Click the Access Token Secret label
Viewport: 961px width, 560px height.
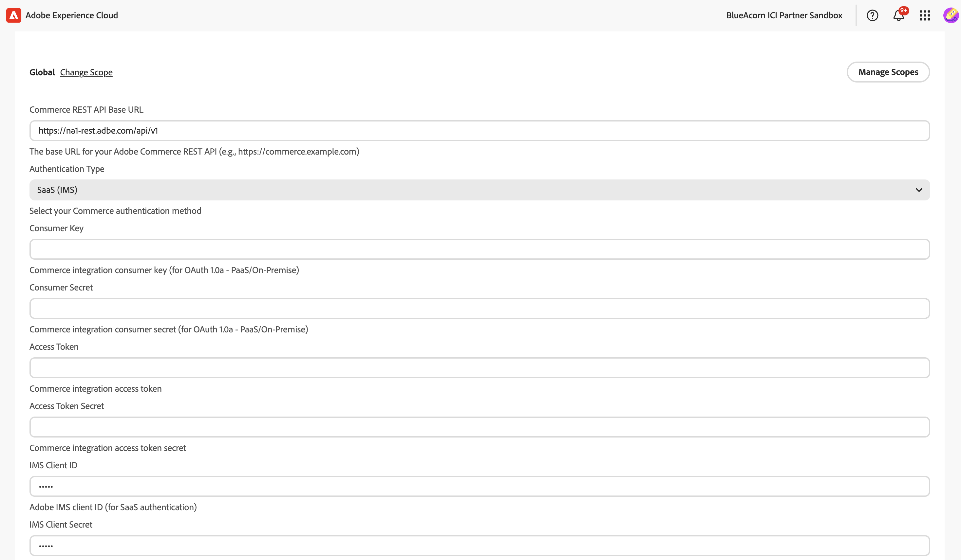click(67, 406)
